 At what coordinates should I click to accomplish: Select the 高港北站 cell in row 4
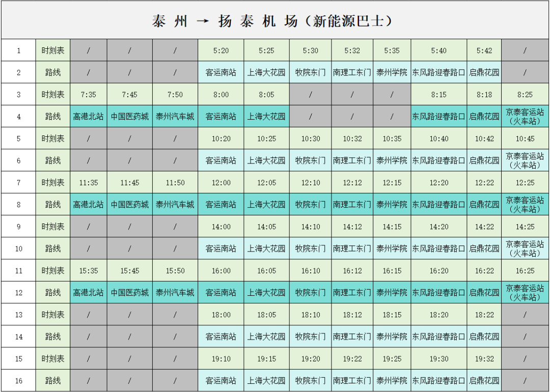coord(88,116)
